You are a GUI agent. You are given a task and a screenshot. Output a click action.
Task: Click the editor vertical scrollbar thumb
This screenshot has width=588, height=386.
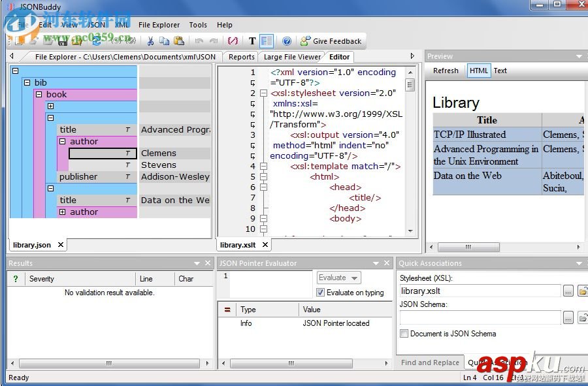(x=410, y=85)
